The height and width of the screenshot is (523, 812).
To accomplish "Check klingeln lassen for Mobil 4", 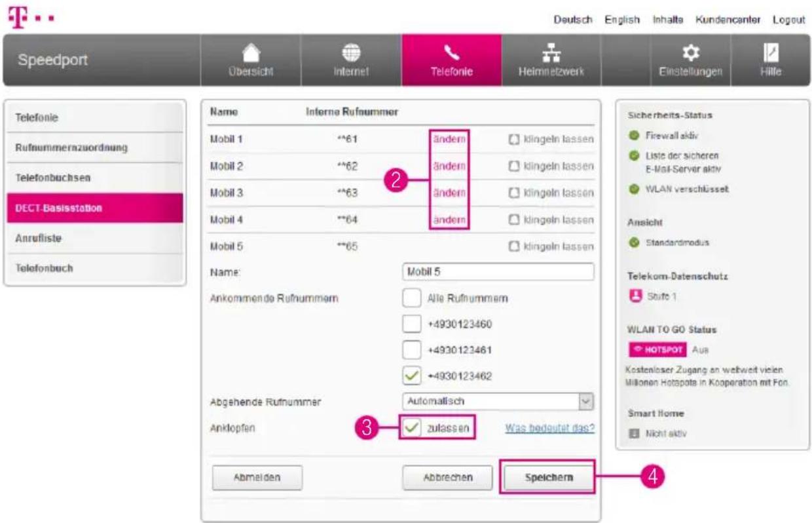I will point(514,220).
